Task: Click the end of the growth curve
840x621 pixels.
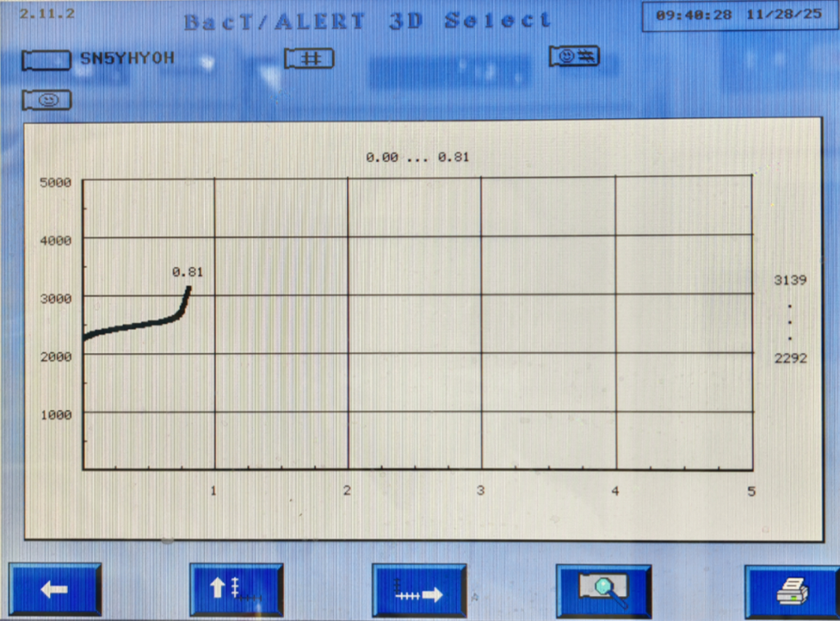Action: tap(188, 289)
